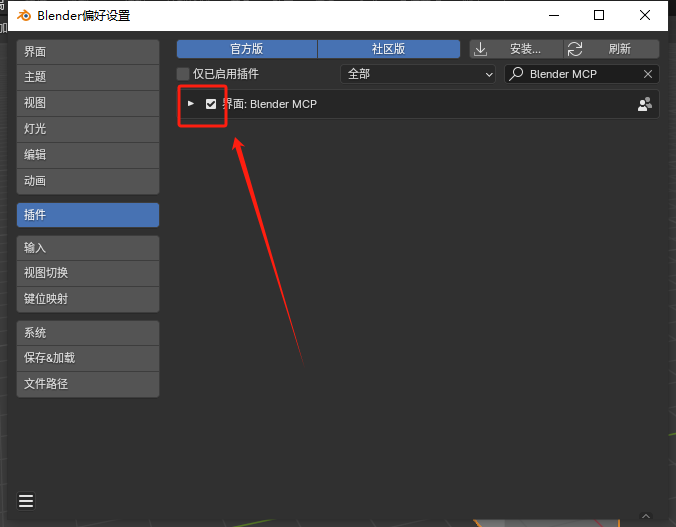The height and width of the screenshot is (527, 676).
Task: Clear the add-on search text
Action: [648, 74]
